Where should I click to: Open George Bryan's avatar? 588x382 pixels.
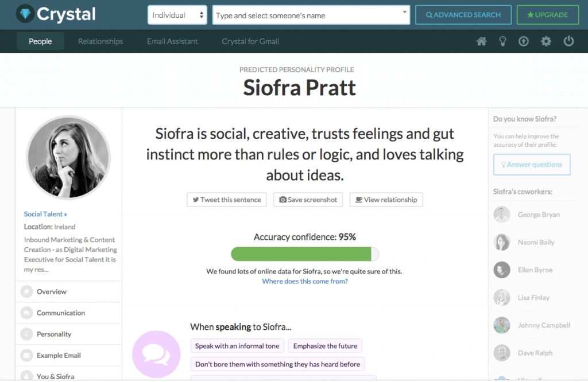pyautogui.click(x=502, y=215)
